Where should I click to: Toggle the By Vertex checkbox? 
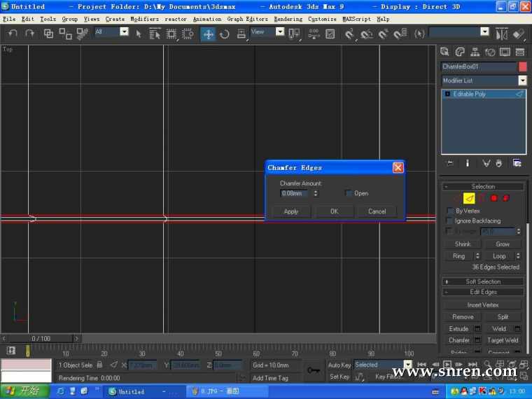click(450, 211)
